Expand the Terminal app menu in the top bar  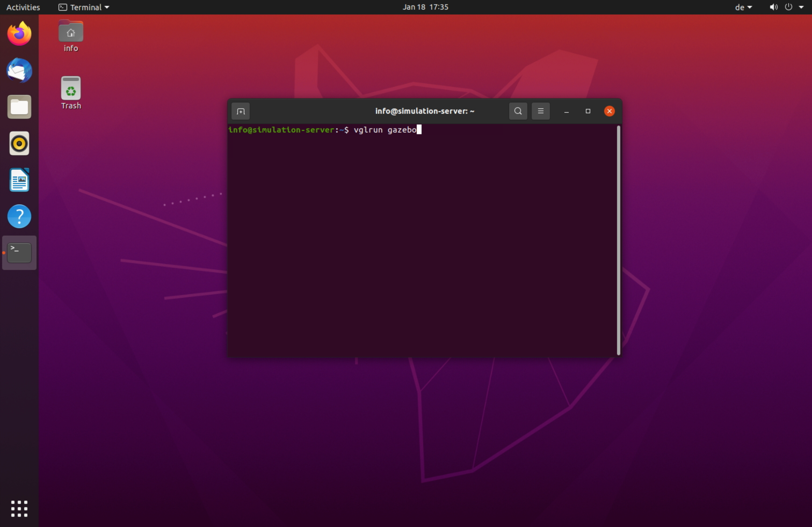pos(84,7)
